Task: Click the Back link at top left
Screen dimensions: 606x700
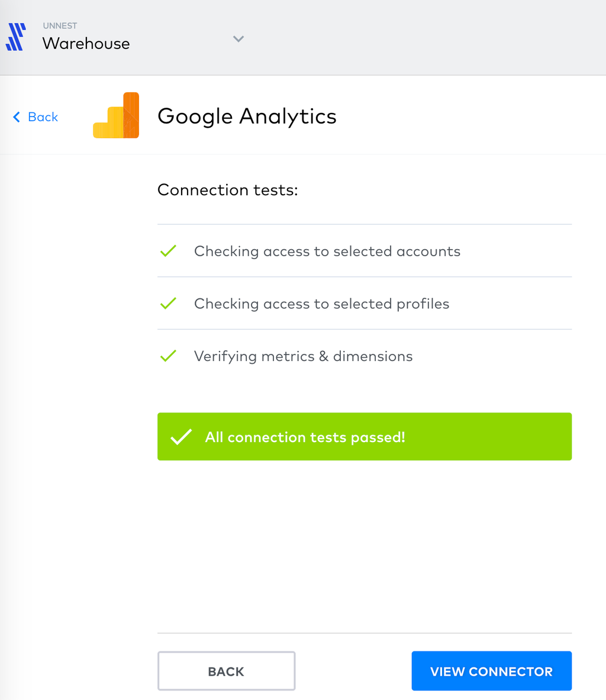Action: tap(36, 117)
